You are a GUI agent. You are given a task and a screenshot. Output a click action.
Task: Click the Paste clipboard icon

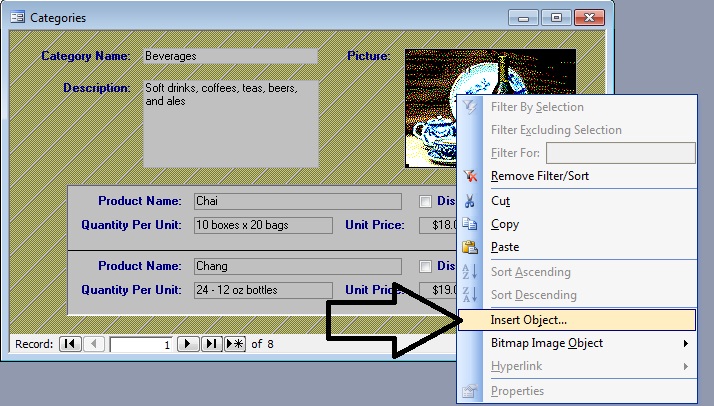pyautogui.click(x=469, y=247)
